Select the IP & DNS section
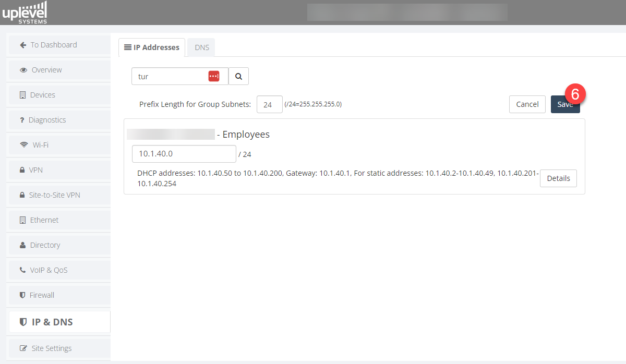 click(59, 322)
